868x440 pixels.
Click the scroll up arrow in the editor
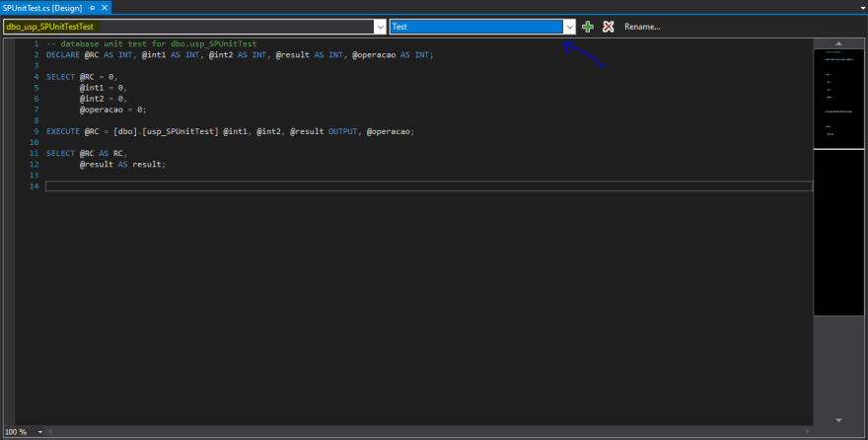tap(838, 43)
